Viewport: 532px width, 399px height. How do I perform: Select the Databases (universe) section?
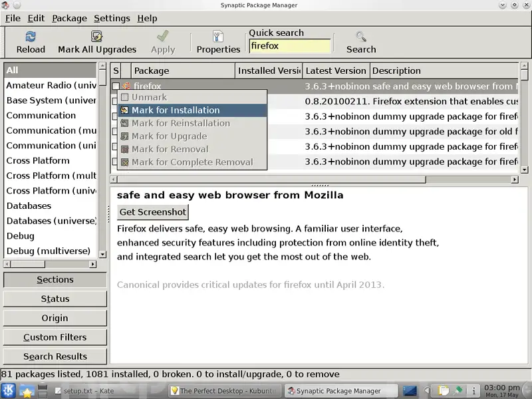(51, 221)
